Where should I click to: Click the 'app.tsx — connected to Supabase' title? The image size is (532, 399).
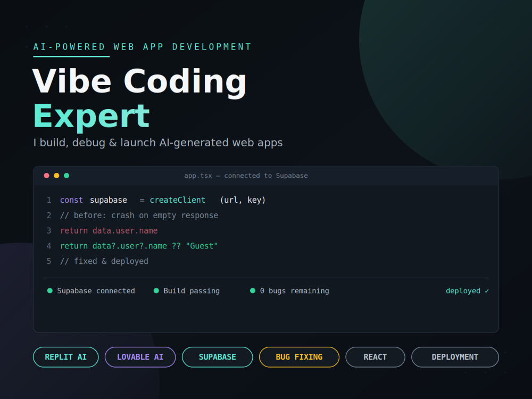click(x=246, y=176)
